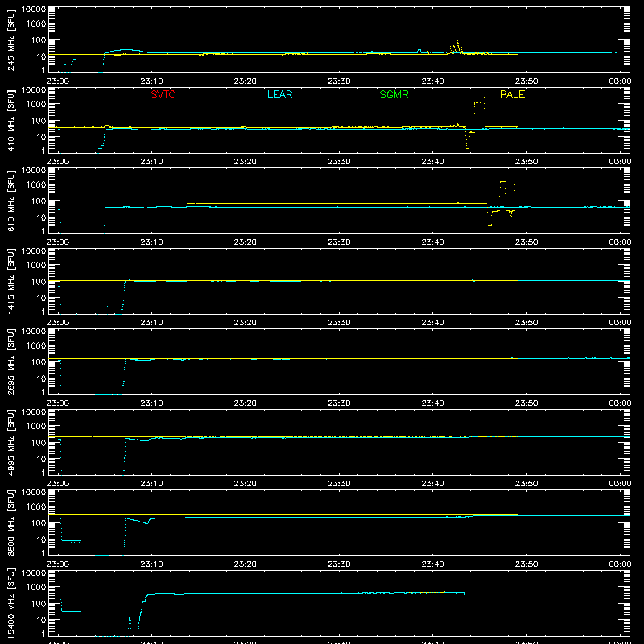Click the 10000 y-axis label of the 245 MHz plot
644x644 pixels.
[34, 10]
